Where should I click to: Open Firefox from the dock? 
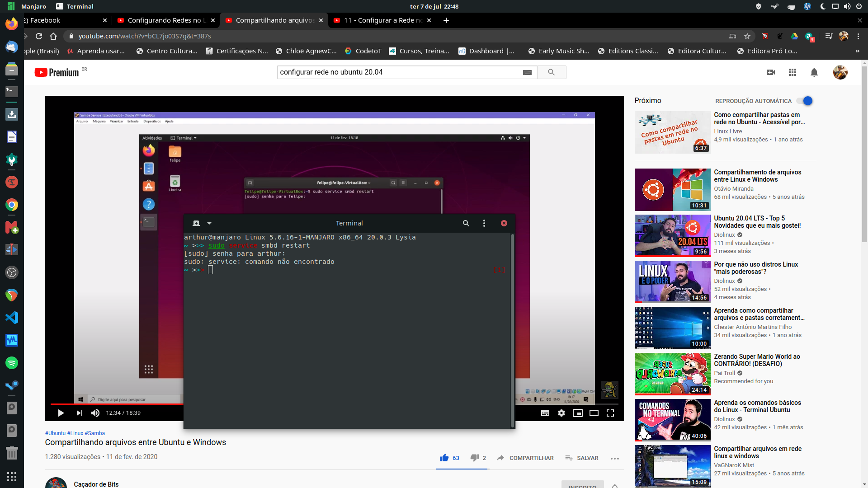tap(12, 23)
